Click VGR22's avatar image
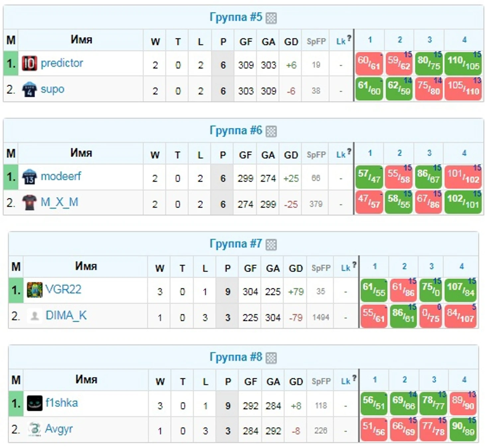 (35, 289)
